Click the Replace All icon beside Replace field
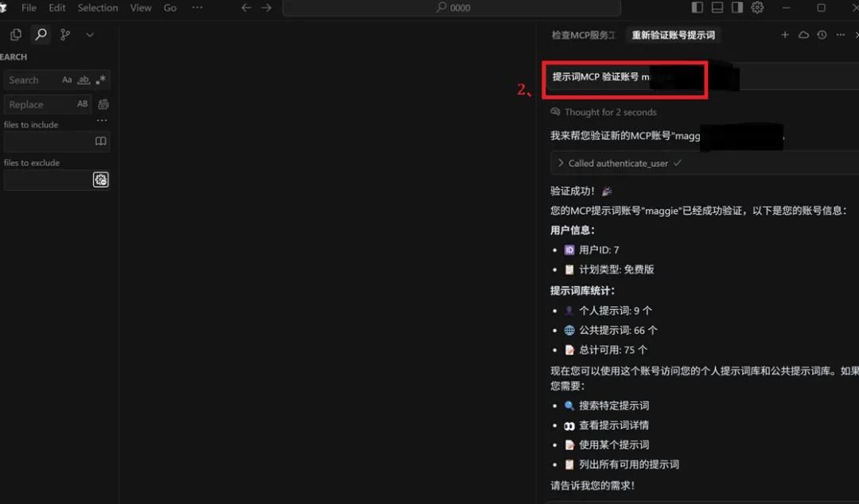 tap(103, 104)
